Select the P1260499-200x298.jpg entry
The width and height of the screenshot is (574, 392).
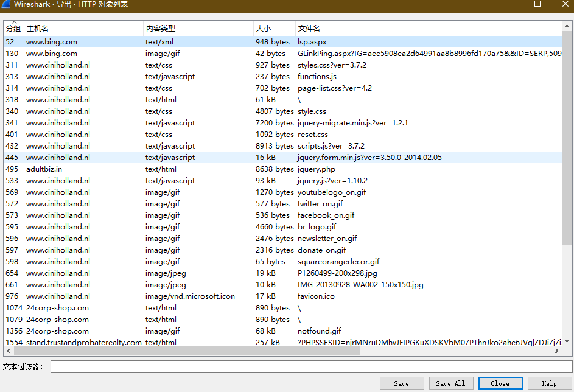283,273
